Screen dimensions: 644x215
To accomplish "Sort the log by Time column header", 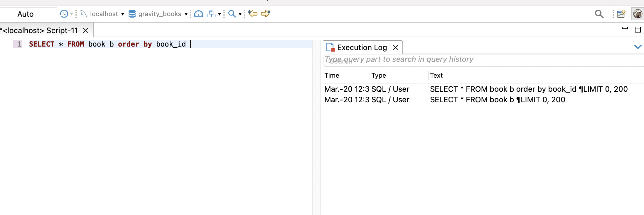I will (x=332, y=76).
